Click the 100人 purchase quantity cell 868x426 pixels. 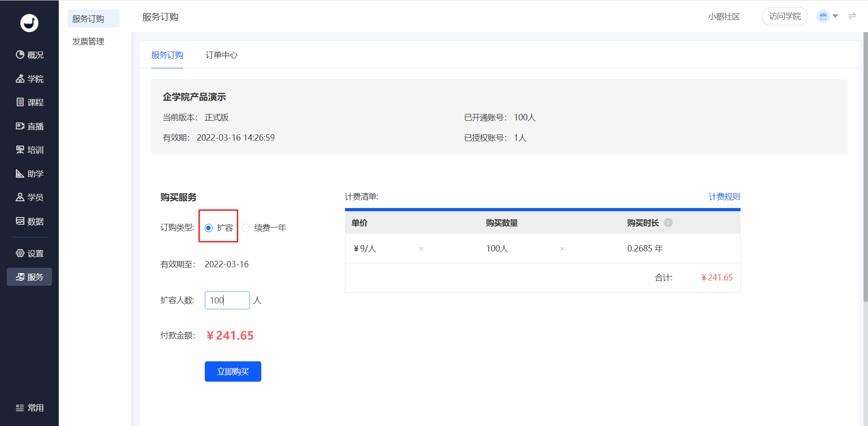(497, 249)
